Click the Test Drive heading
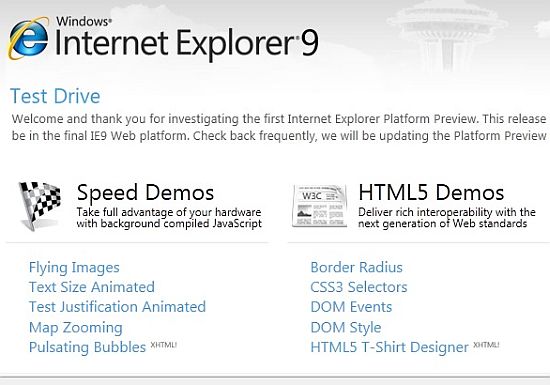Image resolution: width=550 pixels, height=385 pixels. coord(55,96)
